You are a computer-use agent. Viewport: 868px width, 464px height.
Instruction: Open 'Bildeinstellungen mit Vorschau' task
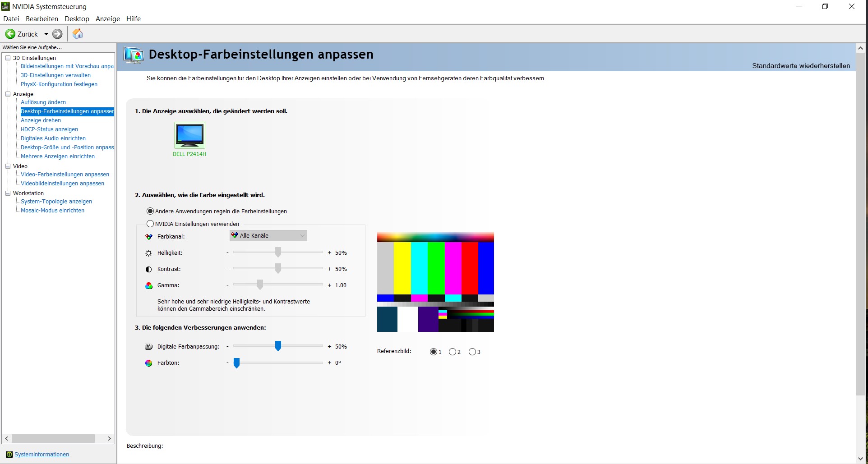[x=67, y=66]
